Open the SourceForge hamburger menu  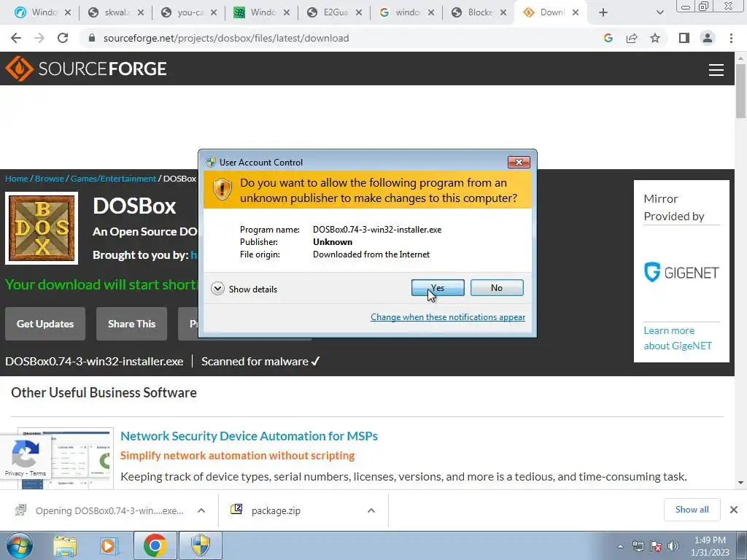pyautogui.click(x=716, y=70)
